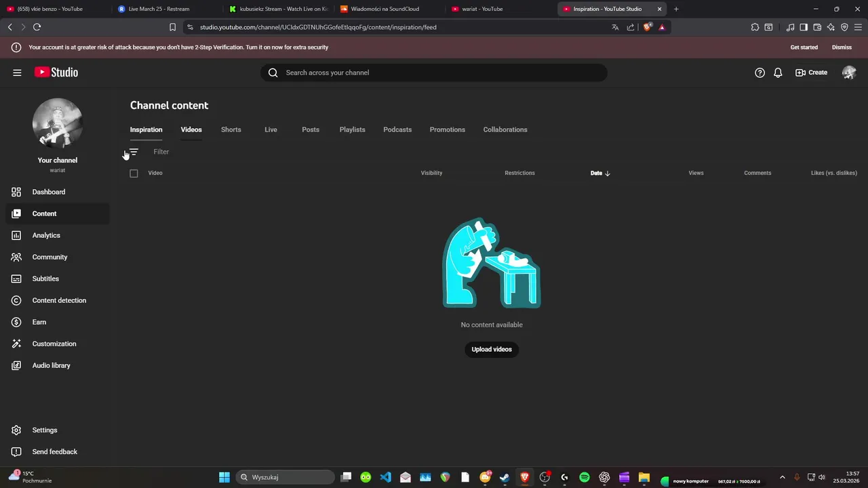Screen dimensions: 868x488
Task: Click the Filter text field
Action: point(161,152)
